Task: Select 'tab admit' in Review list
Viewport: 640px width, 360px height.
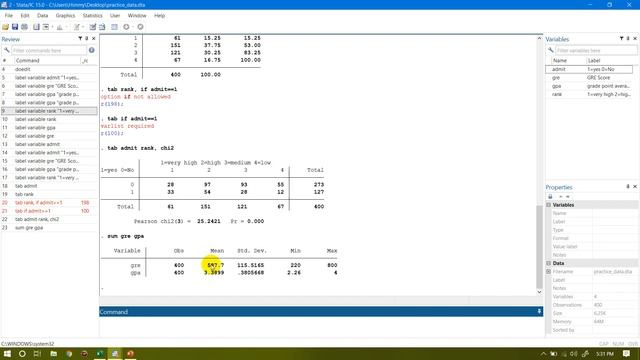Action: click(x=49, y=186)
